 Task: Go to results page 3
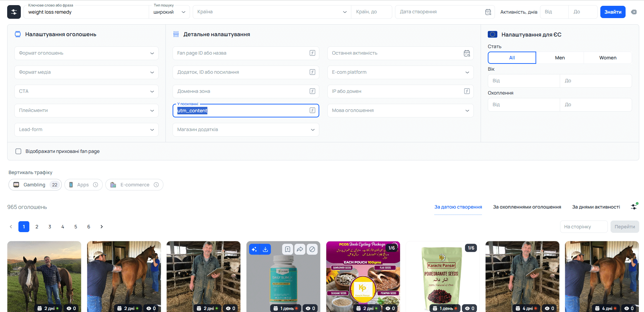pyautogui.click(x=50, y=227)
